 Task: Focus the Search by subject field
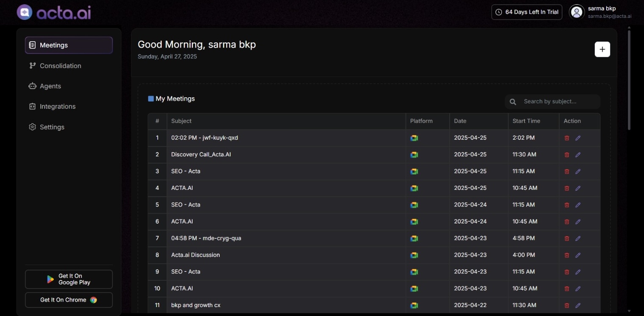[552, 102]
